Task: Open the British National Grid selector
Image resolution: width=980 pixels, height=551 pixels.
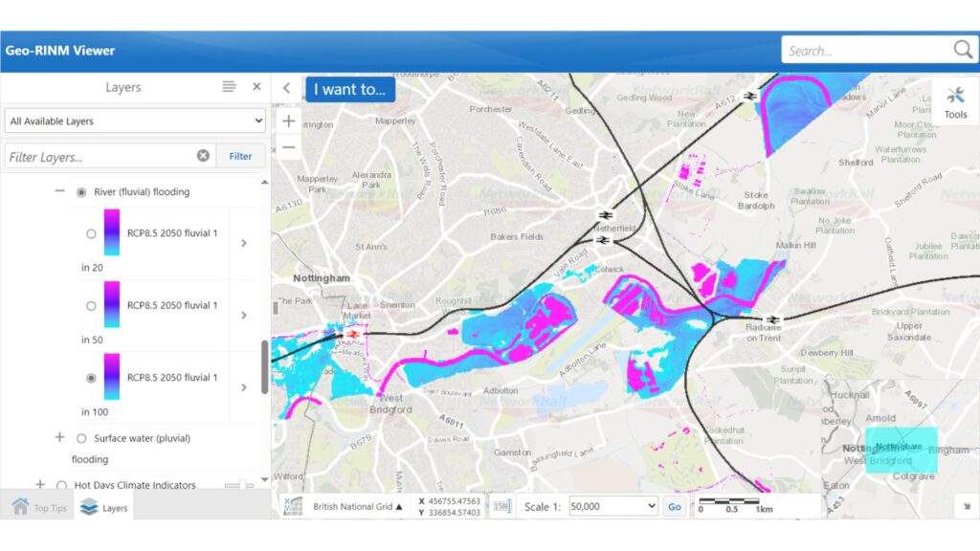Action: coord(358,506)
